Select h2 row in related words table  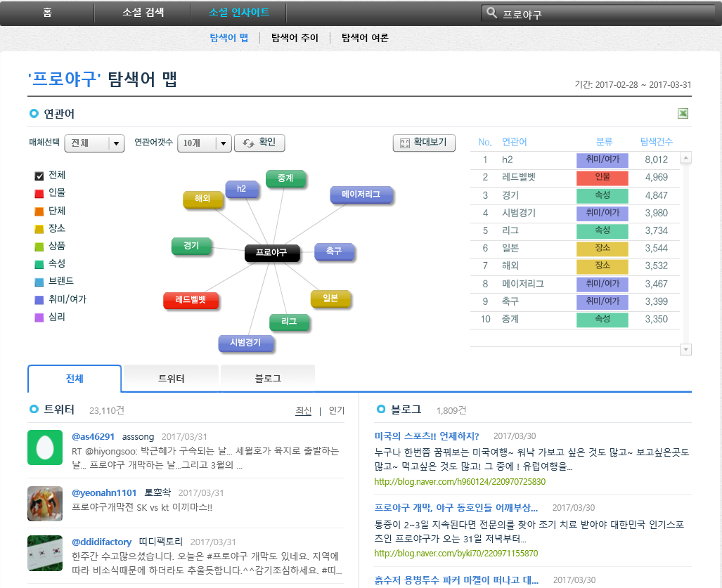coord(574,160)
